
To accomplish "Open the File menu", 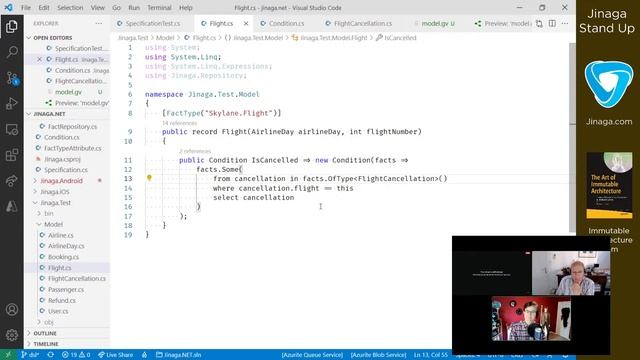I will 26,8.
